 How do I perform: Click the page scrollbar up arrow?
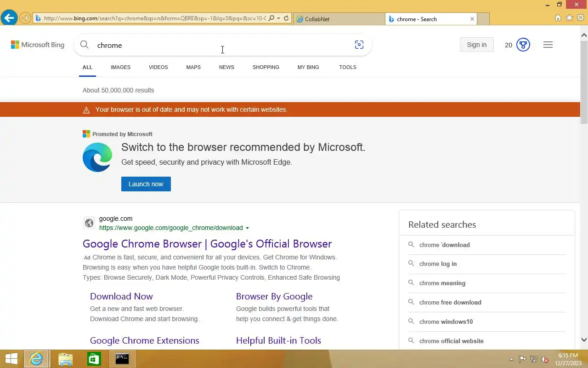[x=584, y=35]
